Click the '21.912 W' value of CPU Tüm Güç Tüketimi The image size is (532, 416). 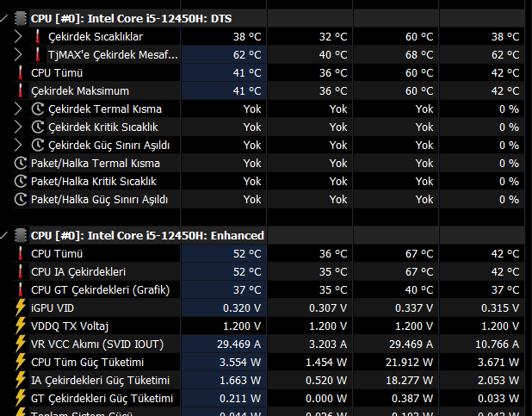pos(409,363)
